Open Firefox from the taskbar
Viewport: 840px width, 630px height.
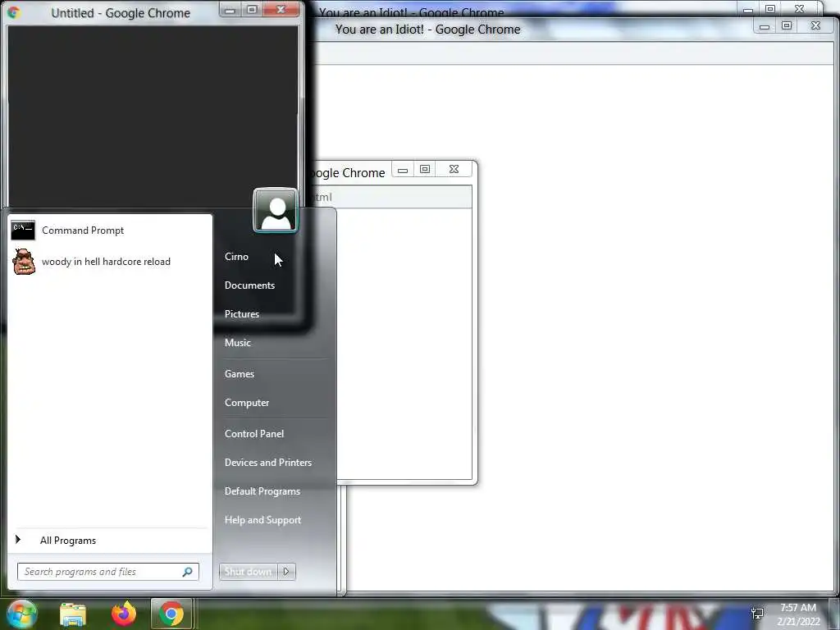coord(123,614)
